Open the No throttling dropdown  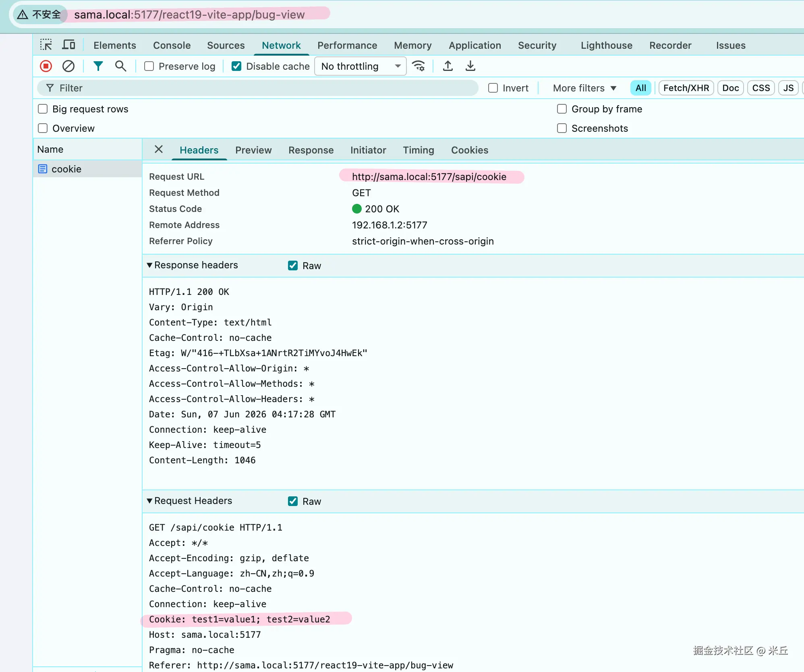[360, 66]
